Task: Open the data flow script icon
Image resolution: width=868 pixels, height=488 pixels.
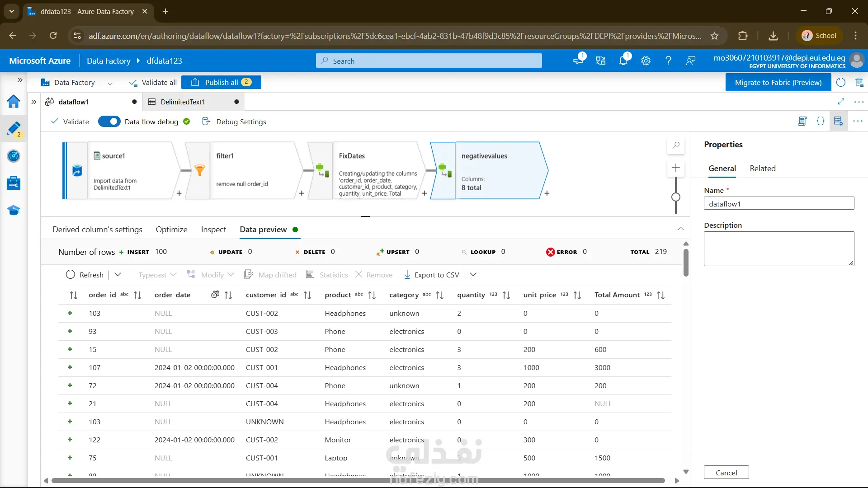Action: point(802,121)
